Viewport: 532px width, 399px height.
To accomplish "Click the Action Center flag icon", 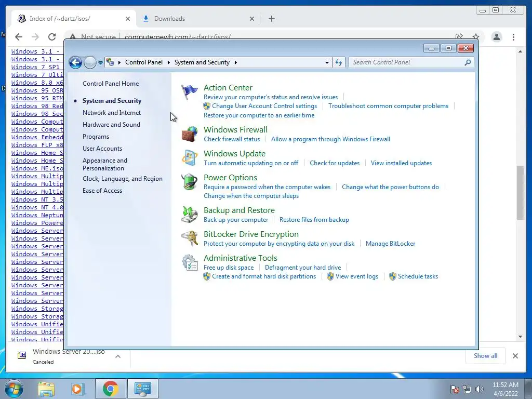I will tap(189, 92).
